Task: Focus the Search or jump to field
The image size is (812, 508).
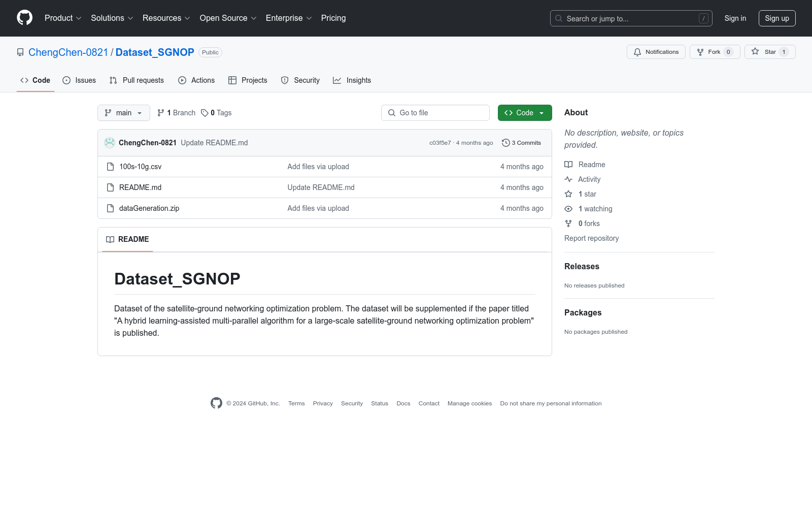Action: [x=631, y=18]
